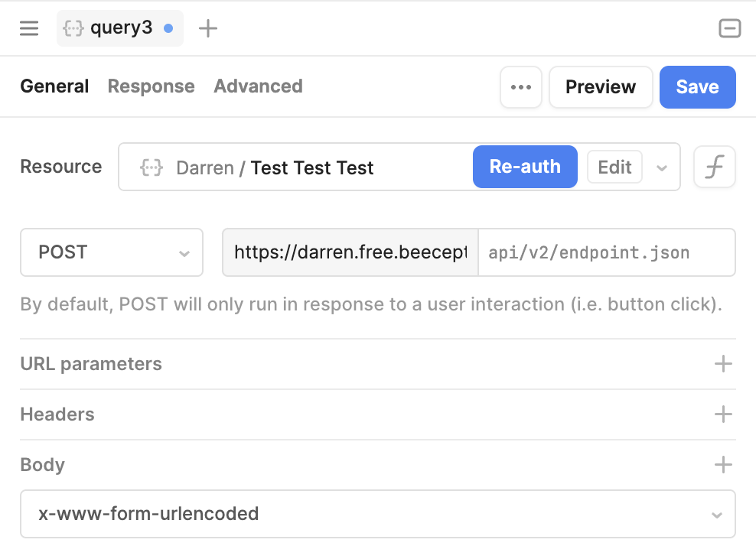The width and height of the screenshot is (756, 546).
Task: Add a new query with the plus icon
Action: pyautogui.click(x=208, y=29)
